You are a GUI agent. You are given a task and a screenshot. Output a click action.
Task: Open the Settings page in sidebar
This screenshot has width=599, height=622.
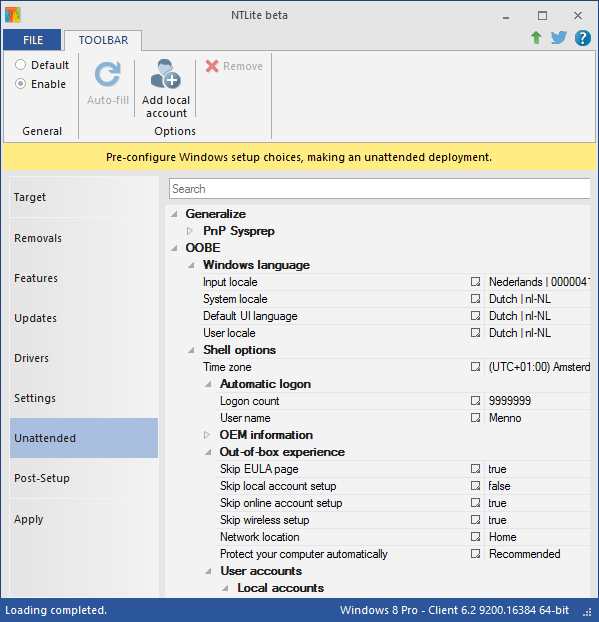84,398
